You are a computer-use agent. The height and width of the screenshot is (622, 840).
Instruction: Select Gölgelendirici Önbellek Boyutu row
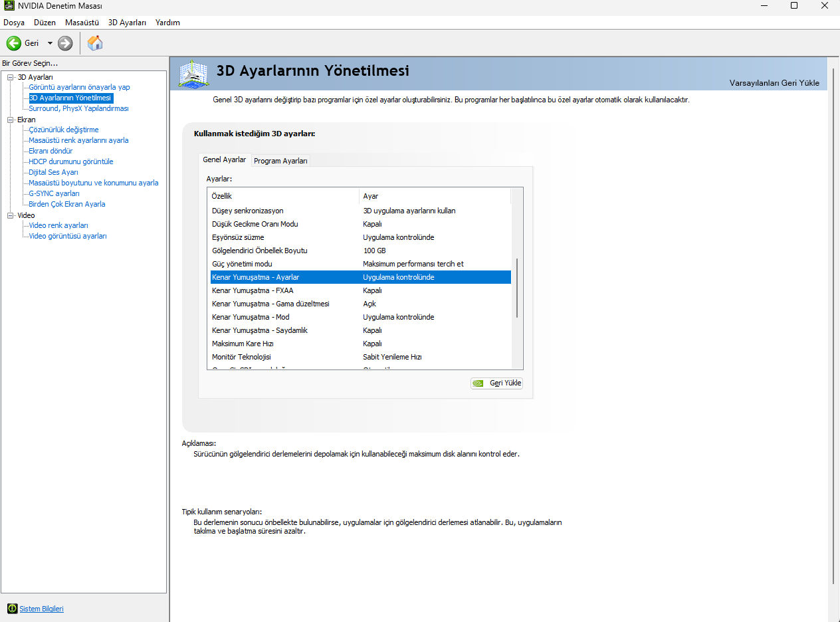[360, 251]
